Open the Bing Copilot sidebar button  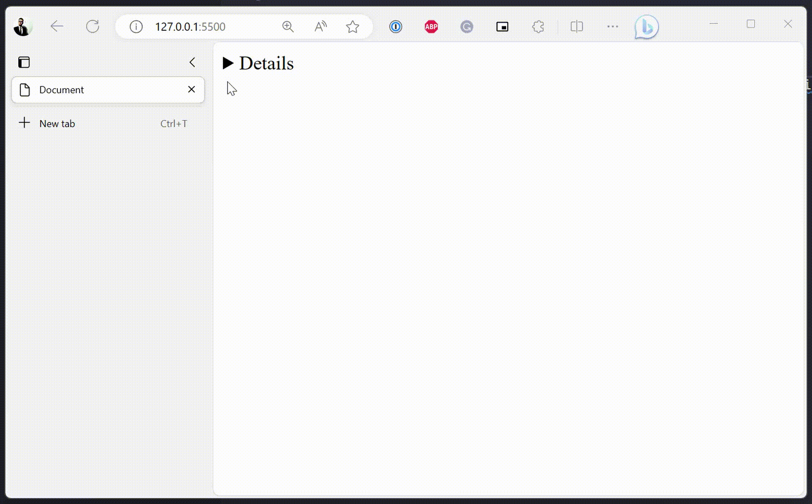pyautogui.click(x=646, y=27)
